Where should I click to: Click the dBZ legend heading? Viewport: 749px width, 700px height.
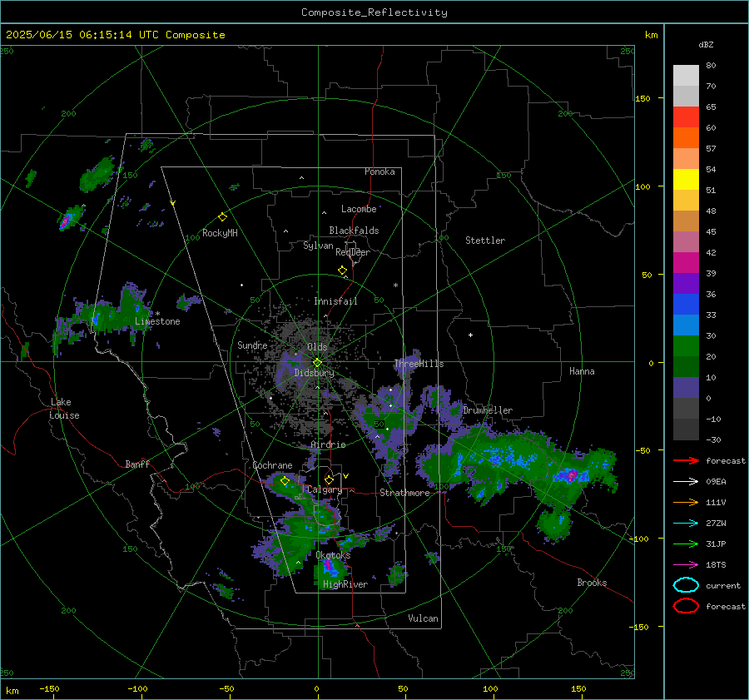click(706, 45)
